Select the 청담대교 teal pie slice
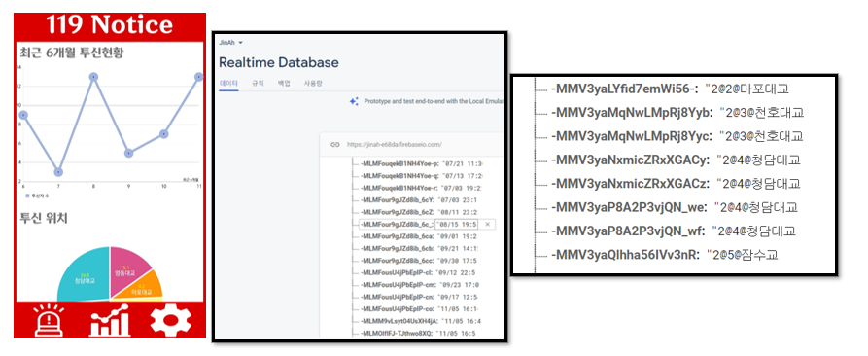The width and height of the screenshot is (868, 356). click(x=83, y=275)
